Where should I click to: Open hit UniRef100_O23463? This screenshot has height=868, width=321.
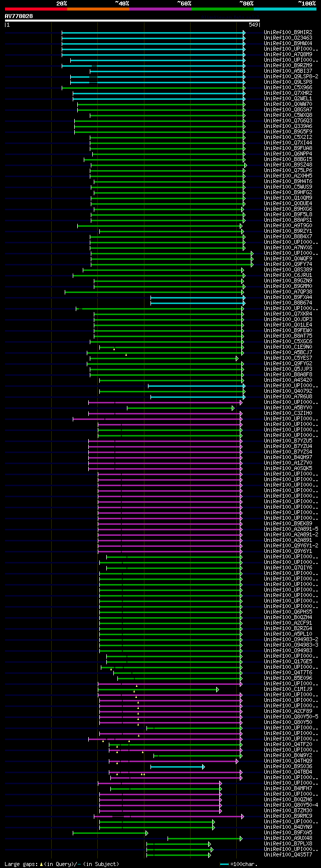[288, 38]
